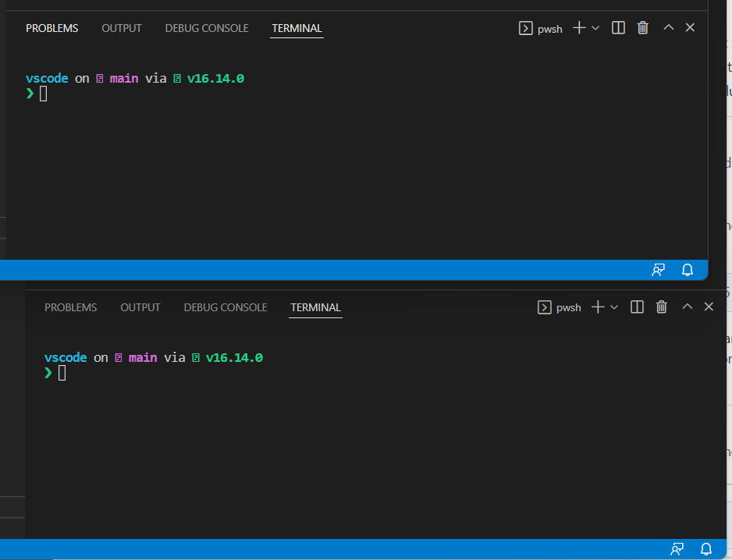732x560 pixels.
Task: Create a new terminal in the lower panel
Action: point(596,307)
